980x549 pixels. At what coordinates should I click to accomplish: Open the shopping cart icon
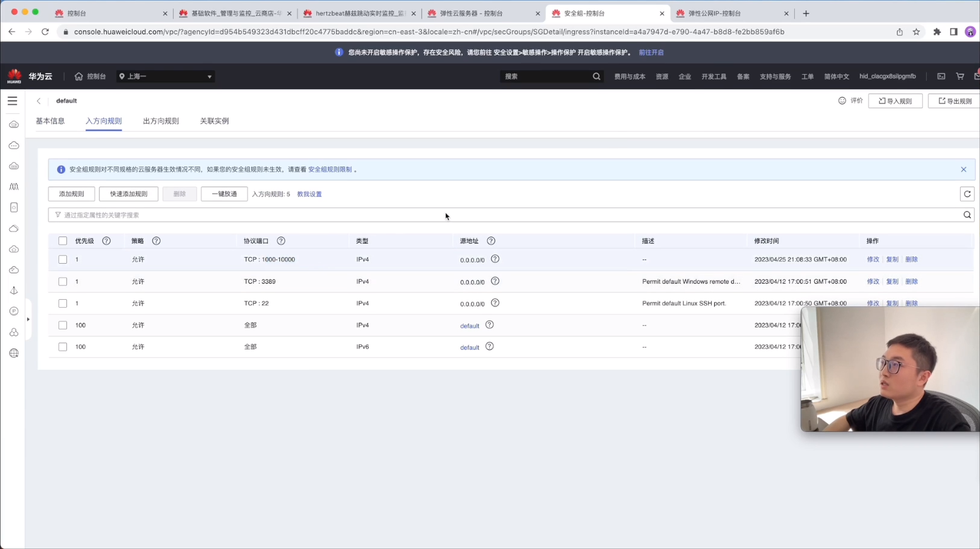pos(960,77)
